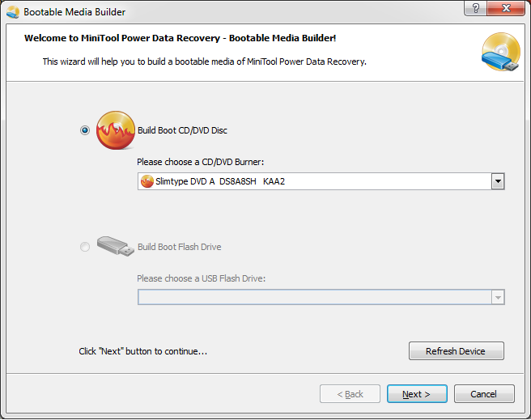Select the Build Boot CD/DVD Disc radio button
Screen dimensions: 531x420
[x=85, y=130]
